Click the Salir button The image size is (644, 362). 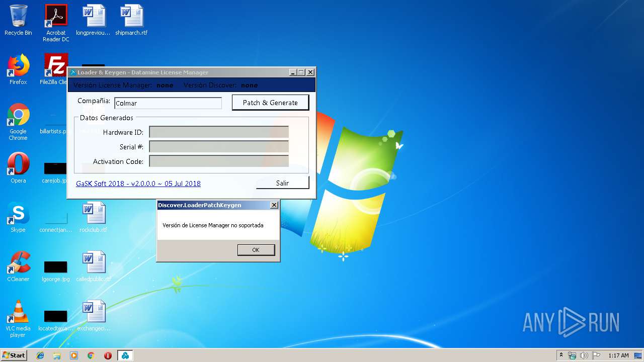click(282, 183)
